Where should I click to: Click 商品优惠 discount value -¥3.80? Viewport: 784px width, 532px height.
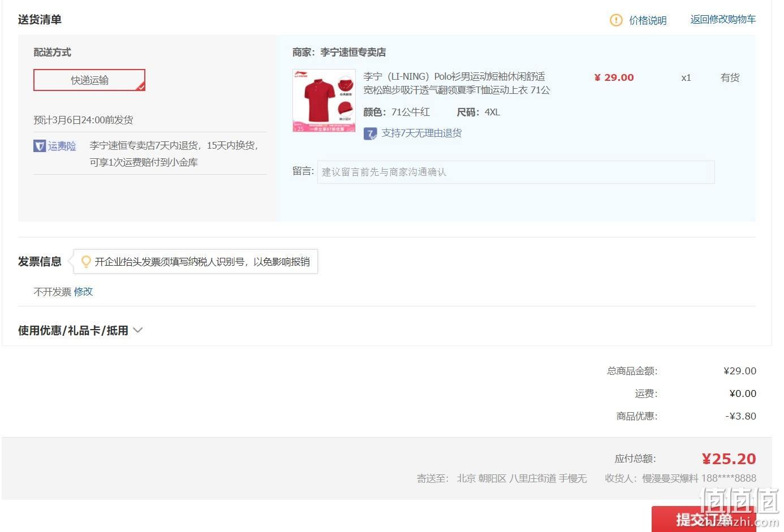coord(740,416)
